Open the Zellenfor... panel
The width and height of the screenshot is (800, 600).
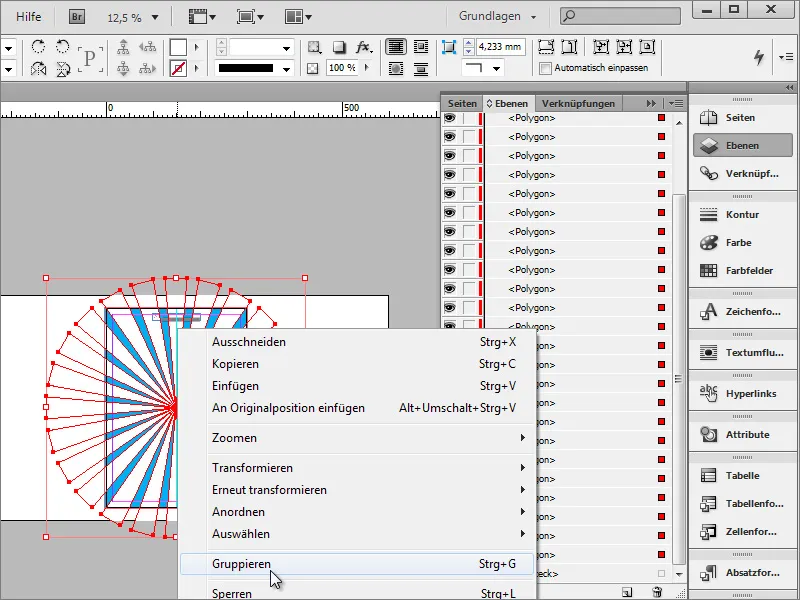pos(742,532)
